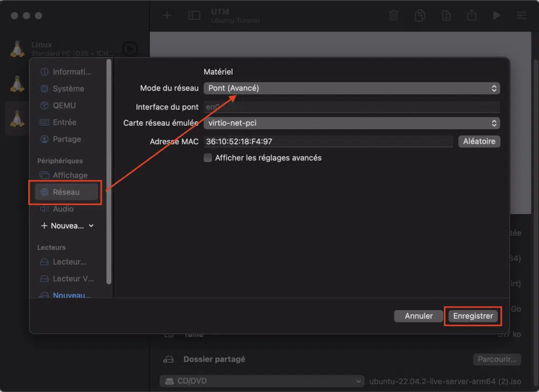The image size is (539, 392).
Task: Open the Entrée settings section
Action: click(66, 122)
